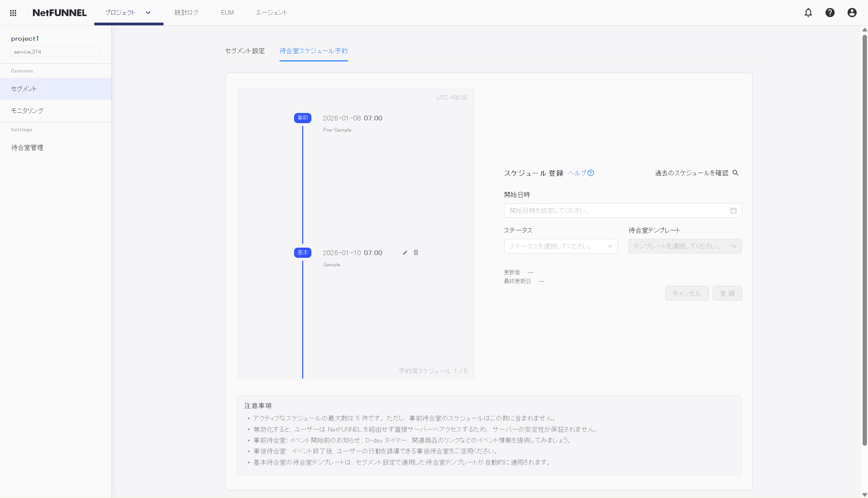
Task: Open the account profile icon
Action: click(852, 12)
